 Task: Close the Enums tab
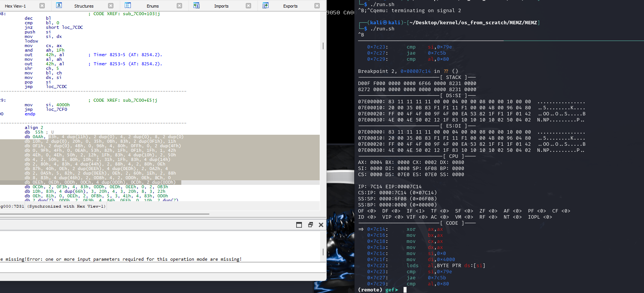point(179,6)
